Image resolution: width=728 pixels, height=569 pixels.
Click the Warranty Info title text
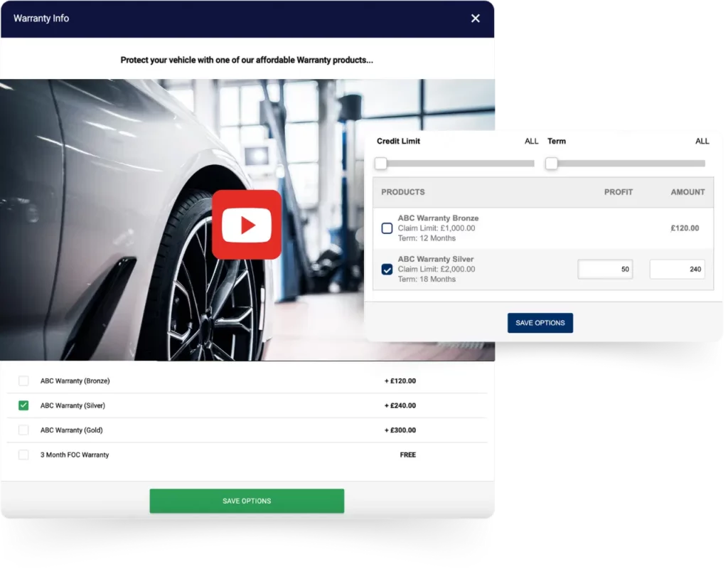[x=41, y=18]
